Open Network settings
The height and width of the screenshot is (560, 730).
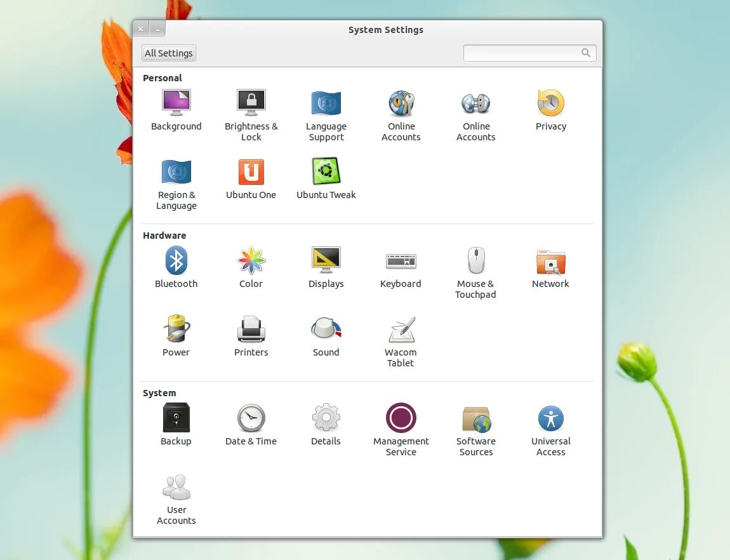[x=551, y=262]
